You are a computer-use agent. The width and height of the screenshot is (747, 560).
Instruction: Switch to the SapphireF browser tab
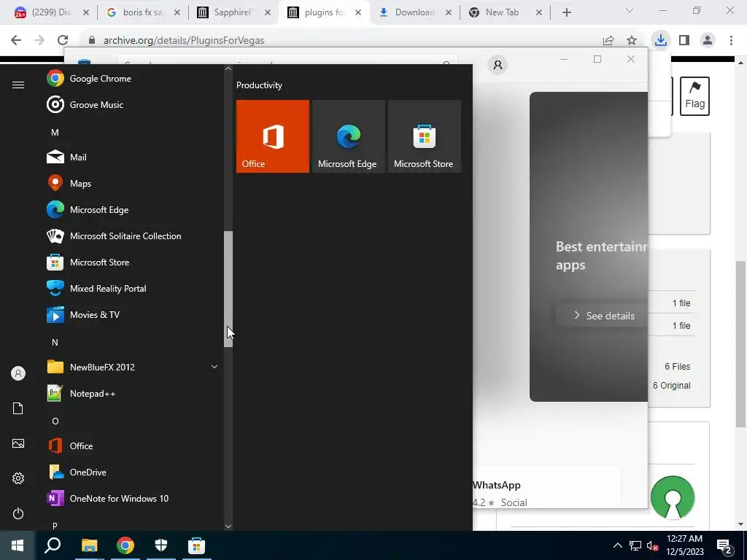coord(233,12)
